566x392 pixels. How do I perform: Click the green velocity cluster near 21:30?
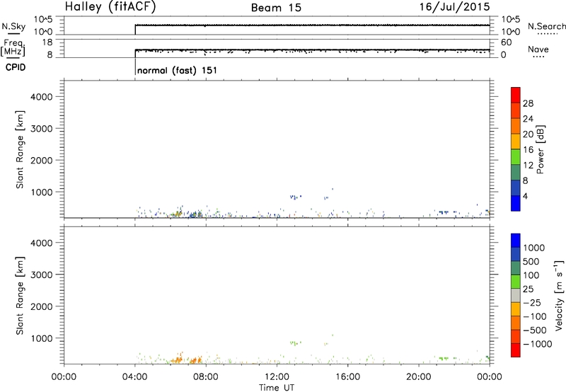444,358
